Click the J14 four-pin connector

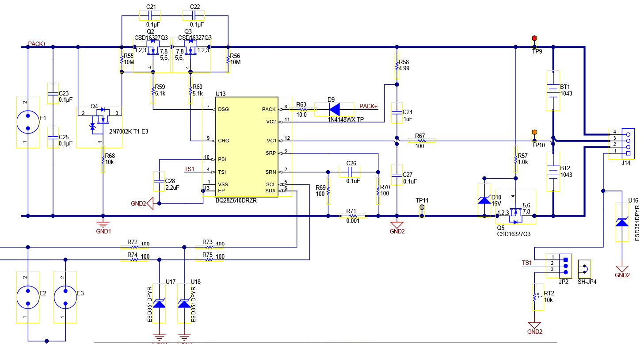(x=628, y=144)
